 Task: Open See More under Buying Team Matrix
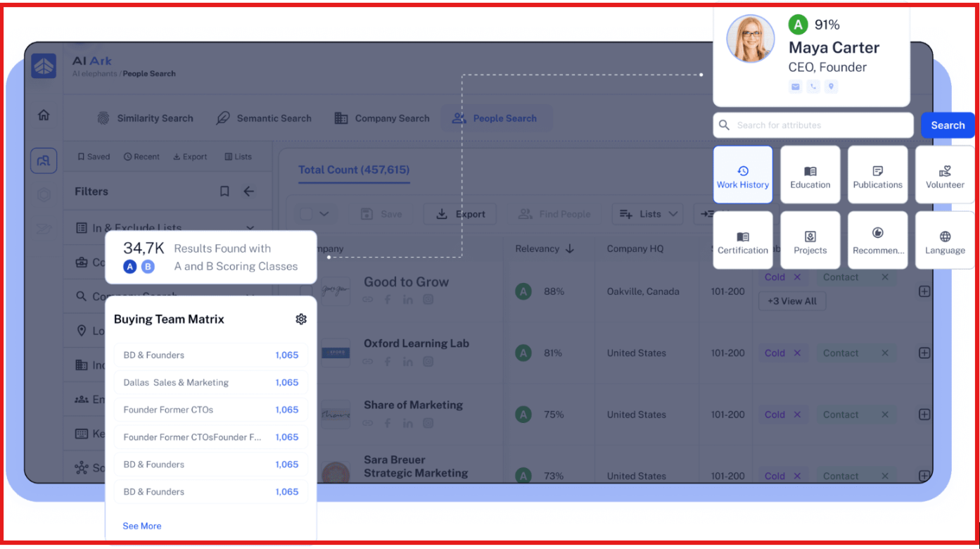point(142,526)
